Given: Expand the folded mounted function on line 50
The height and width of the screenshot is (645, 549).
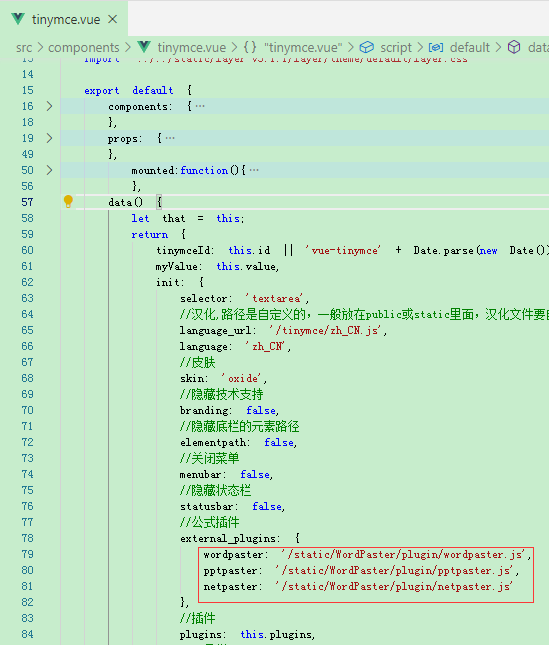Looking at the screenshot, I should (49, 170).
